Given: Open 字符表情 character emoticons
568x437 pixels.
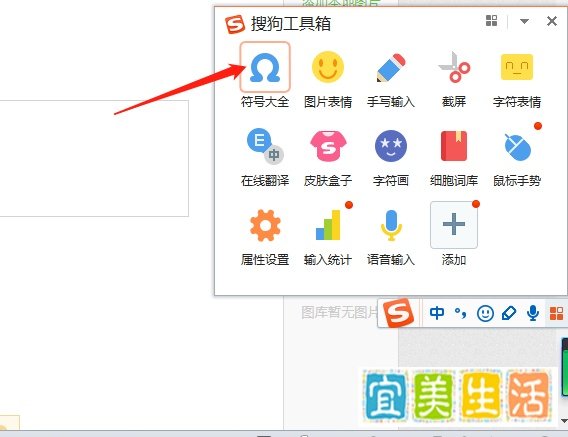Looking at the screenshot, I should [517, 67].
